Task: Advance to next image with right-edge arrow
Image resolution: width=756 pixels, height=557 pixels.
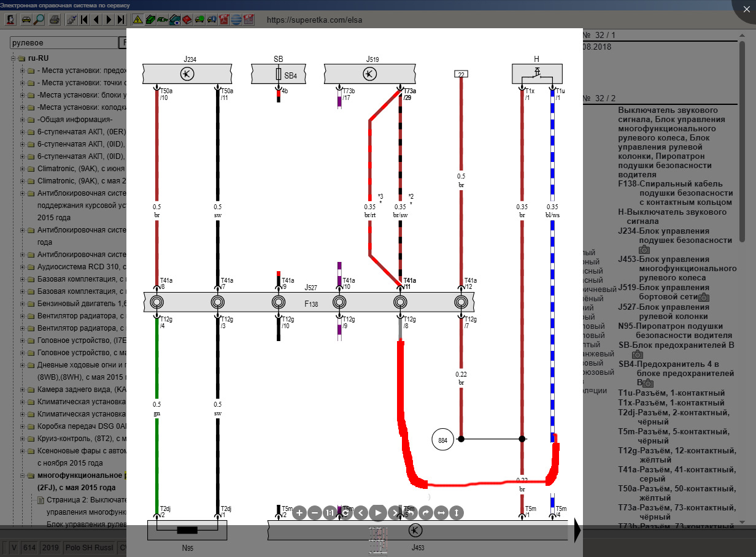Action: (577, 531)
